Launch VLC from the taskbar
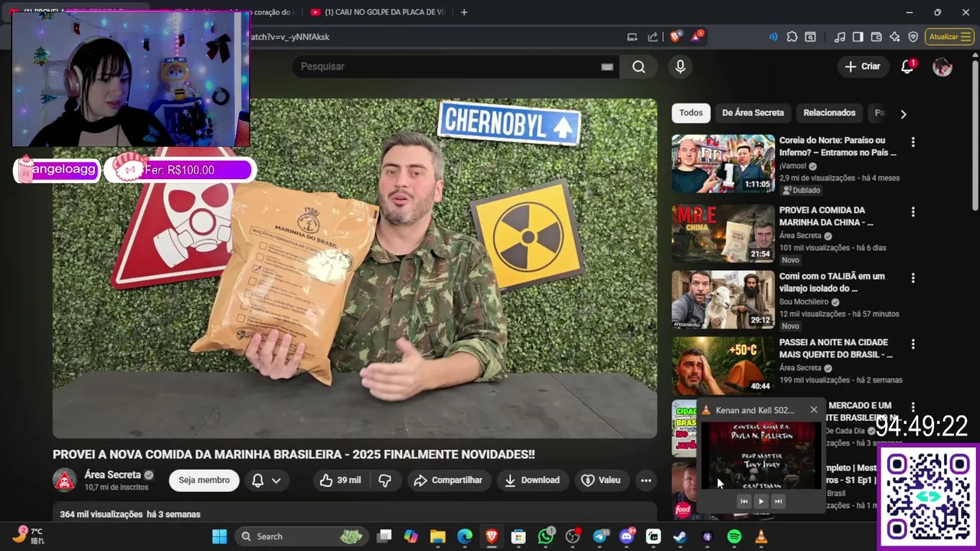980x551 pixels. pyautogui.click(x=761, y=536)
